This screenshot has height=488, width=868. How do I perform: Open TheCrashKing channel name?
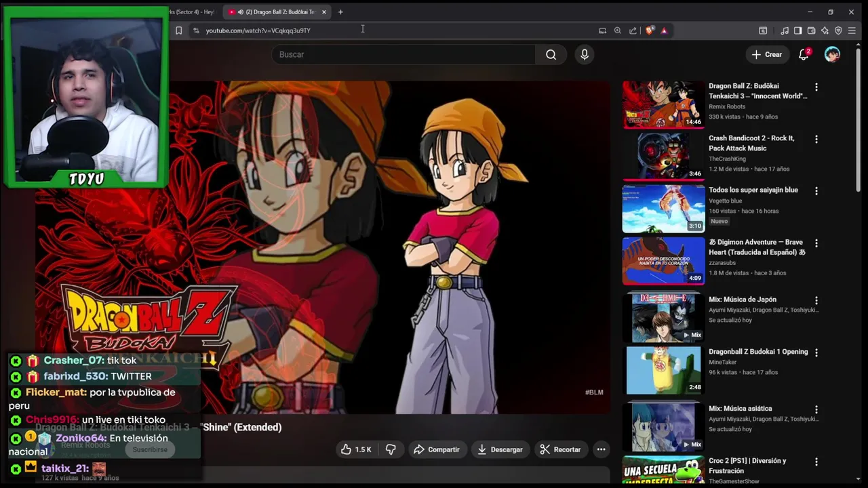pos(727,159)
